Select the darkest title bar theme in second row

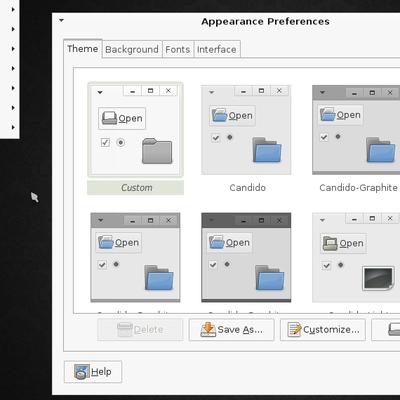coord(246,257)
